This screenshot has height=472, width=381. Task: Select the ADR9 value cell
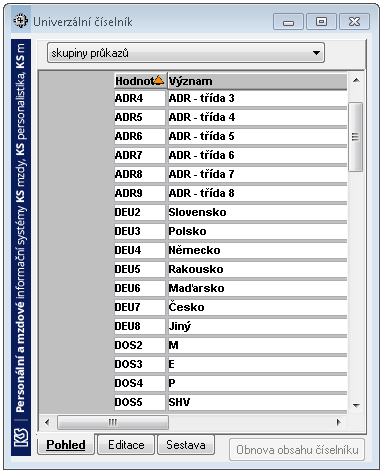140,193
